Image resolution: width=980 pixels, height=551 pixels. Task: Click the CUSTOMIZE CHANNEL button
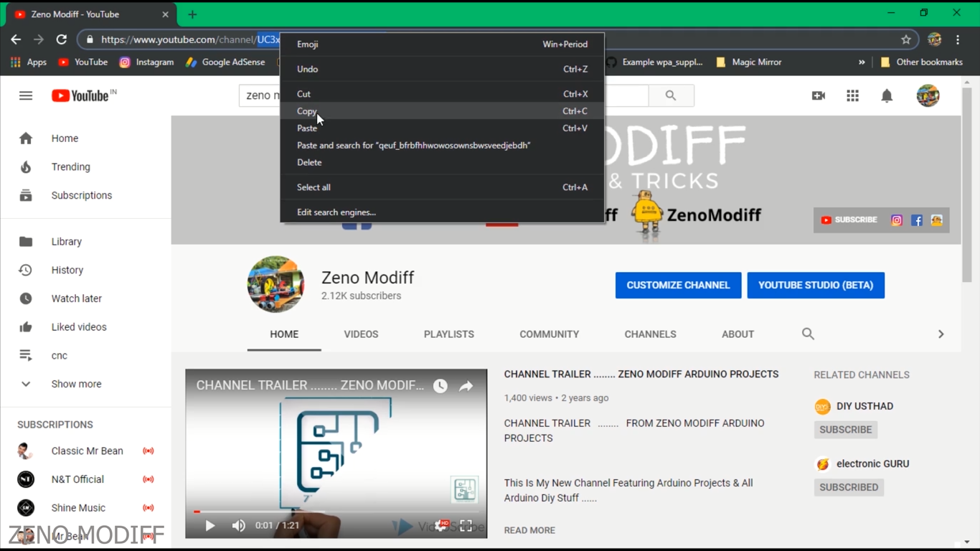click(x=678, y=286)
